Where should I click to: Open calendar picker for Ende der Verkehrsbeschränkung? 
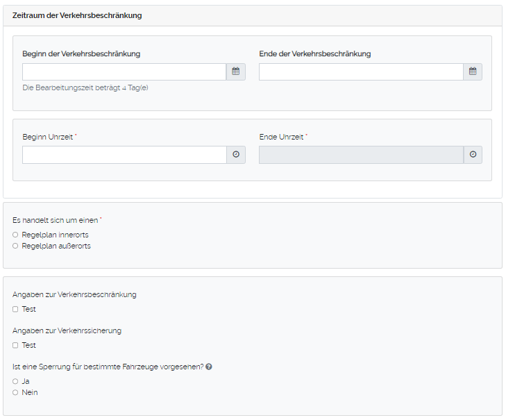tap(473, 72)
